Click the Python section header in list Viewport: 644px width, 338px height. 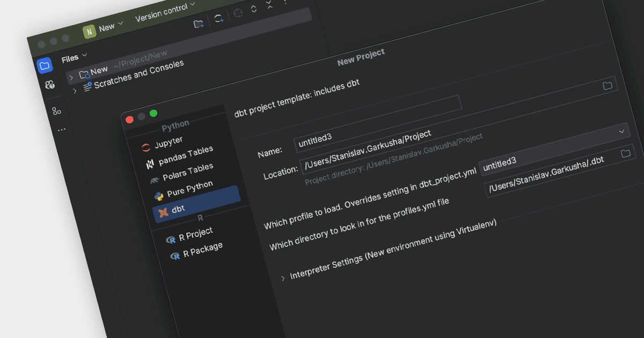(175, 125)
